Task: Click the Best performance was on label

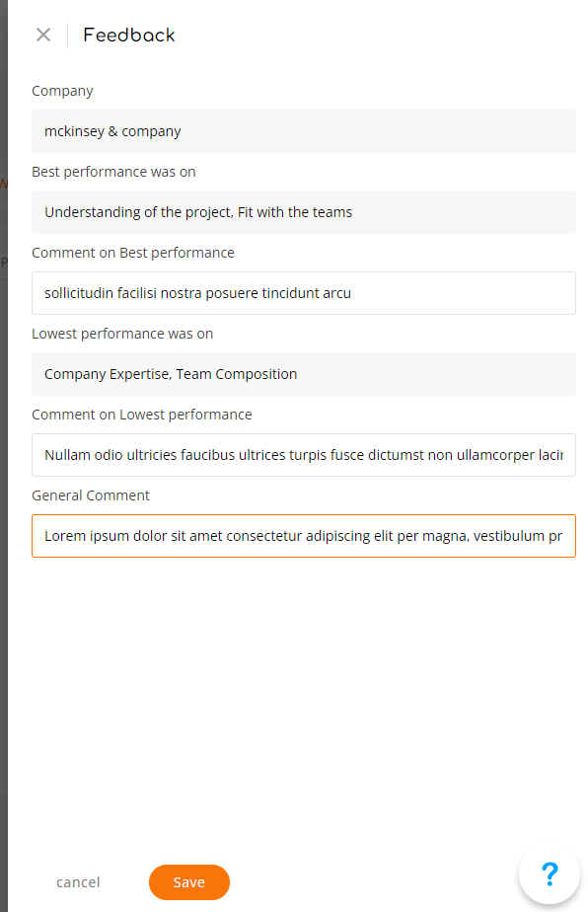Action: point(113,172)
